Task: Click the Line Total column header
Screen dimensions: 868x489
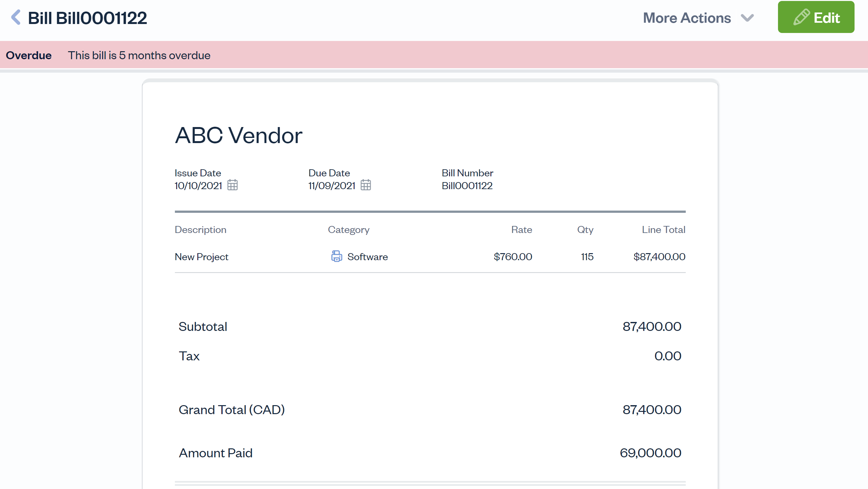Action: coord(663,230)
